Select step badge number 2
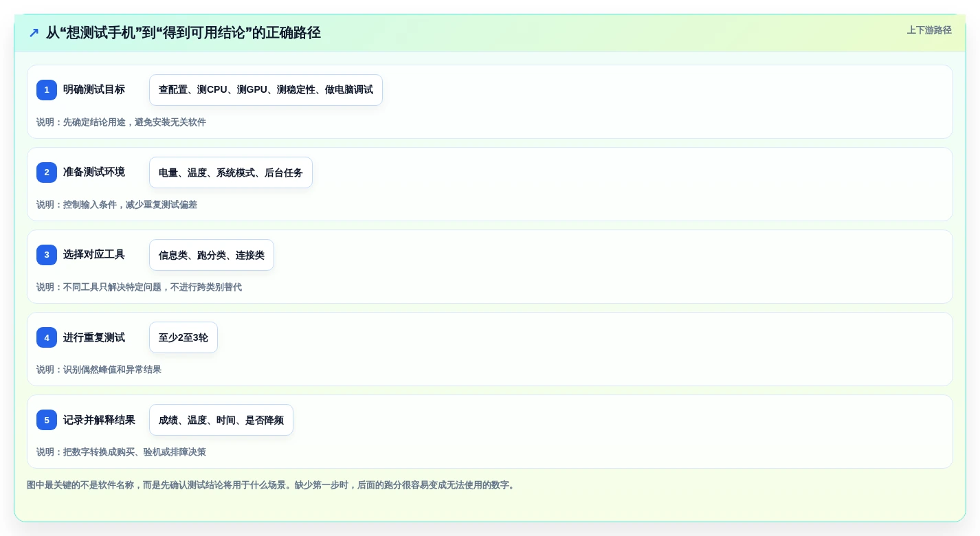 tap(47, 172)
